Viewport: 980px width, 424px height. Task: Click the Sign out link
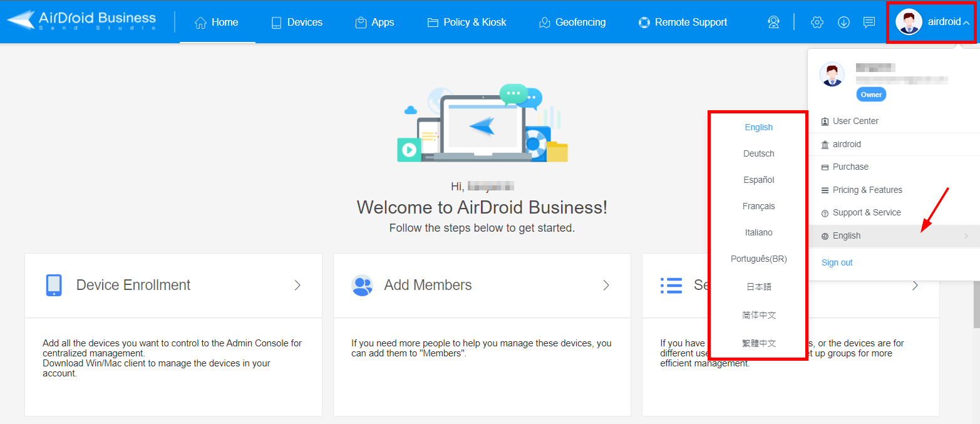tap(837, 262)
